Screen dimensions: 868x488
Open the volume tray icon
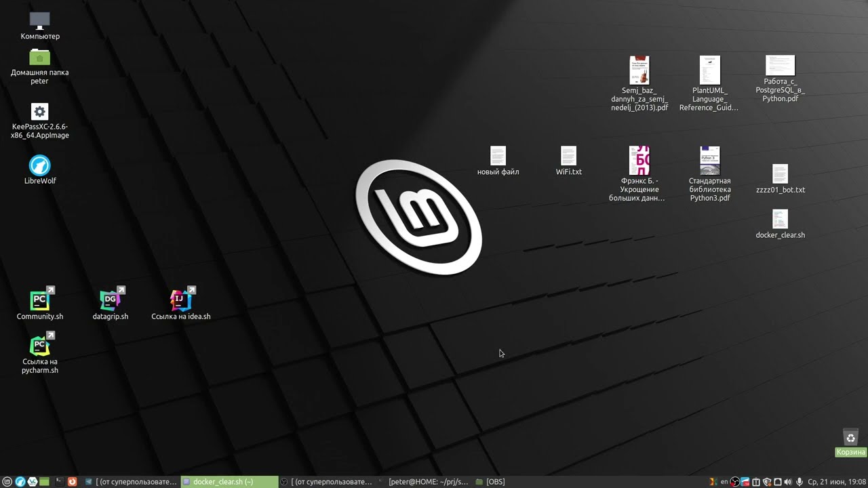[788, 481]
